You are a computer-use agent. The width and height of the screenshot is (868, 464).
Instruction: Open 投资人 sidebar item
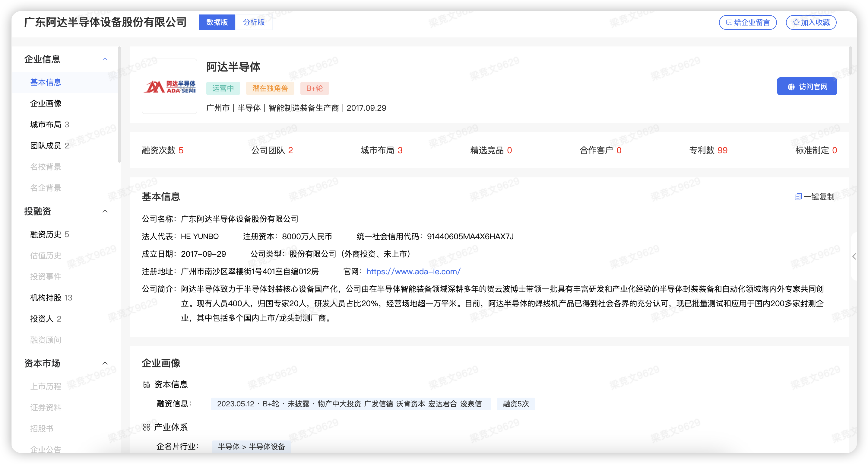point(46,319)
